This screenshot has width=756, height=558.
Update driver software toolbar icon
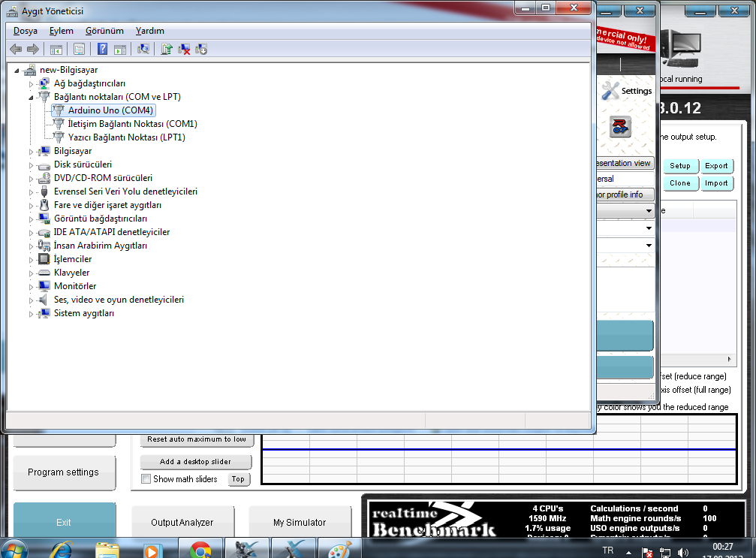167,50
